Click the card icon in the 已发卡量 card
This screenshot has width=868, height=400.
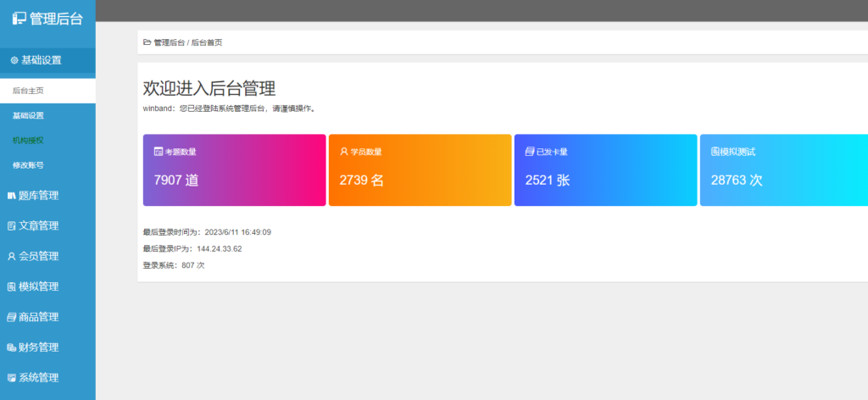point(530,152)
